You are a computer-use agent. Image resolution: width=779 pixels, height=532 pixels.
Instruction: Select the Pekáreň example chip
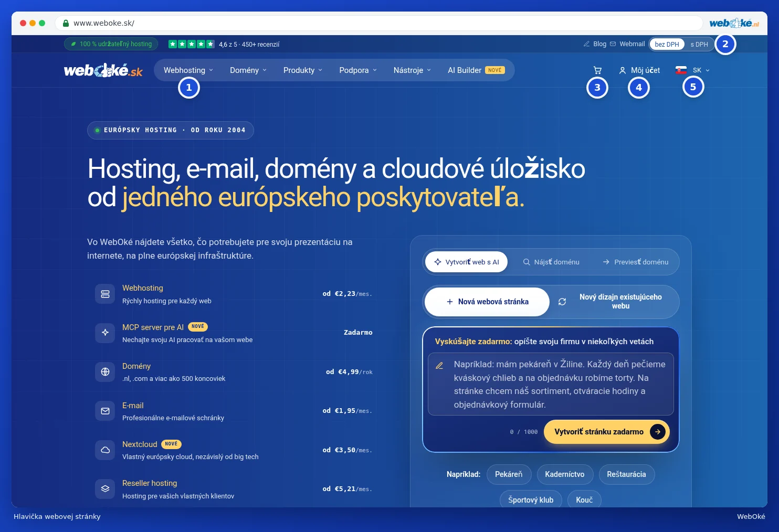[x=509, y=474]
